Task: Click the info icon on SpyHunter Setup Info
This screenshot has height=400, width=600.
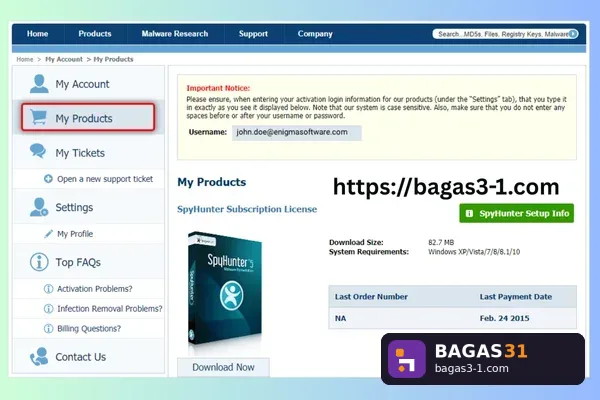Action: pos(470,213)
